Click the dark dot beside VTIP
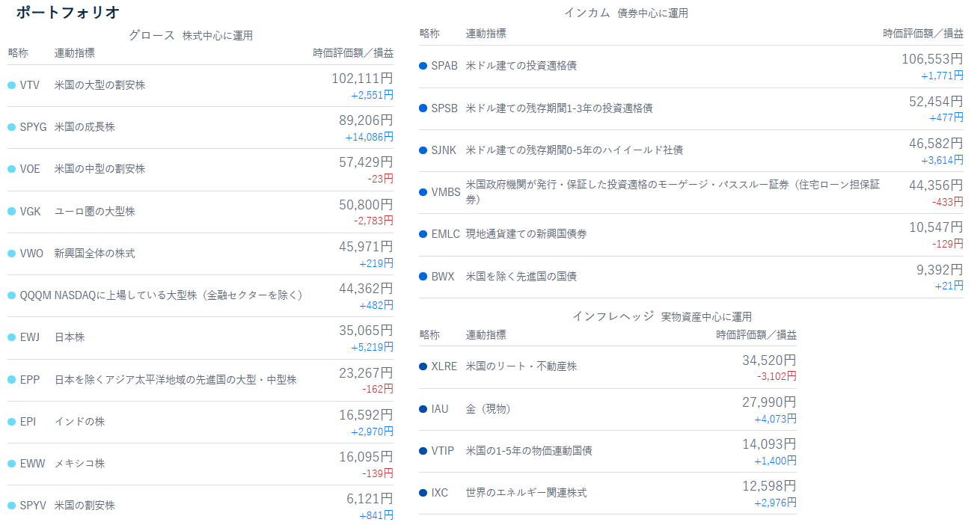Viewport: 980px width, 525px height. tap(423, 451)
